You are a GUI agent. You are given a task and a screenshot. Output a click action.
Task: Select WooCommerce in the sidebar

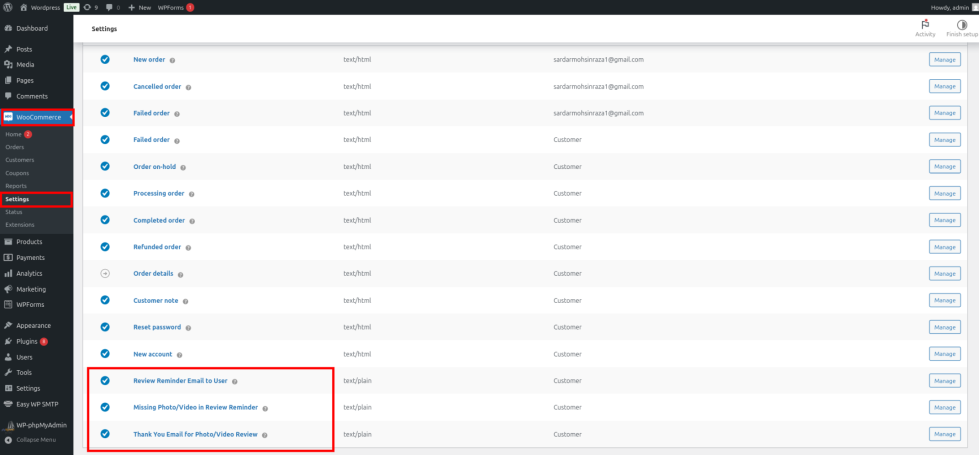tap(36, 117)
